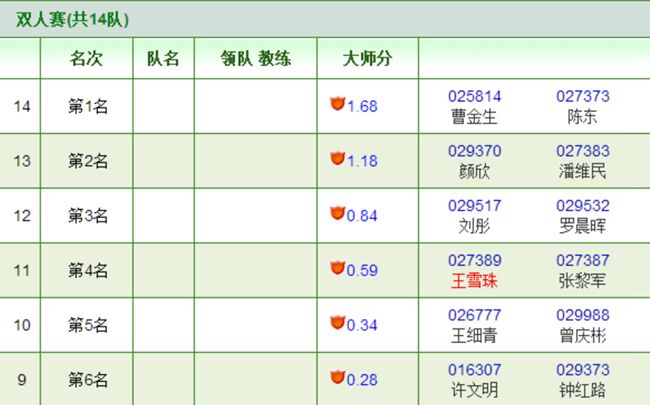Click player number 029517

[475, 205]
